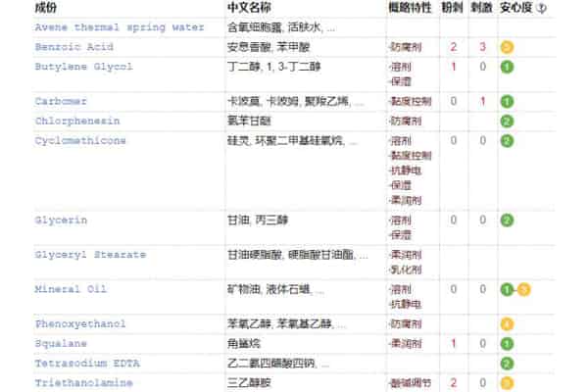
Task: Click the green safety badge for Squalane
Action: (507, 344)
